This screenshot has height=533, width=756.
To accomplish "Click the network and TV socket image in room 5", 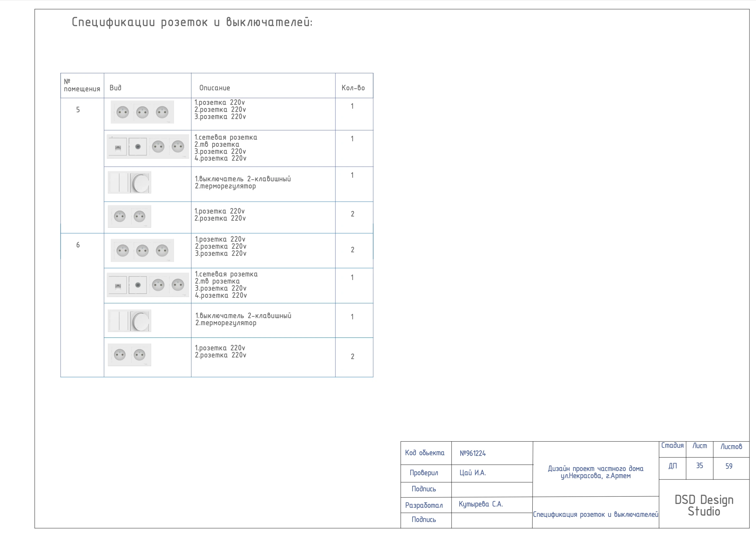I will (148, 146).
